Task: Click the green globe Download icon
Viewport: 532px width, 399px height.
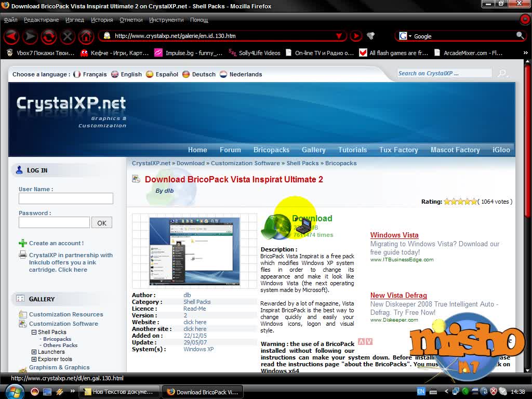Action: (276, 227)
